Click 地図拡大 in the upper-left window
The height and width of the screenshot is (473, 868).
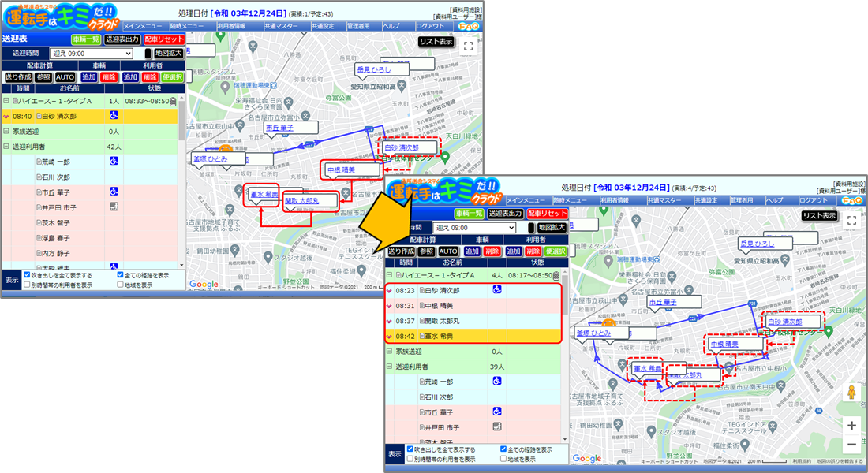point(168,54)
